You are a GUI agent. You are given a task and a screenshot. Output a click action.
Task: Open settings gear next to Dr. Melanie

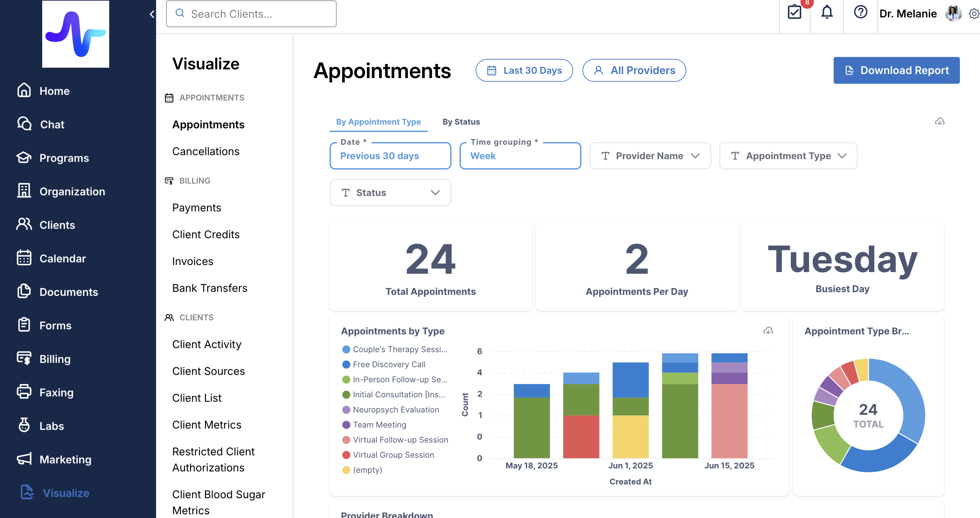pyautogui.click(x=974, y=14)
